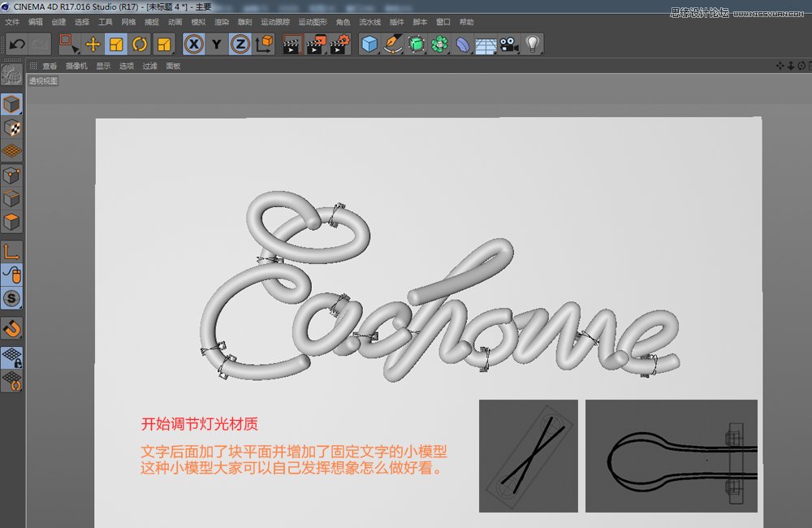Screen dimensions: 812x528
Task: Select the Rotate tool
Action: pos(140,44)
